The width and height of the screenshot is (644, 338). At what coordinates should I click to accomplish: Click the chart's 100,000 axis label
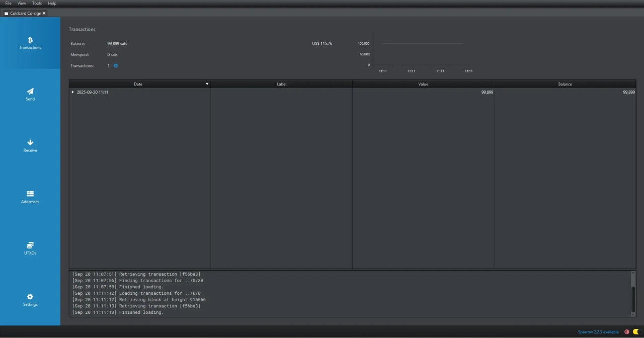pyautogui.click(x=364, y=43)
